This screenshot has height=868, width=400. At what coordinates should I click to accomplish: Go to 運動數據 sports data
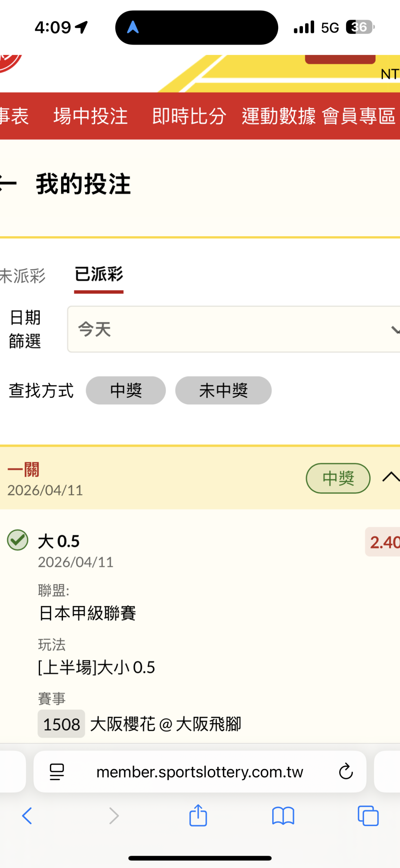(279, 116)
